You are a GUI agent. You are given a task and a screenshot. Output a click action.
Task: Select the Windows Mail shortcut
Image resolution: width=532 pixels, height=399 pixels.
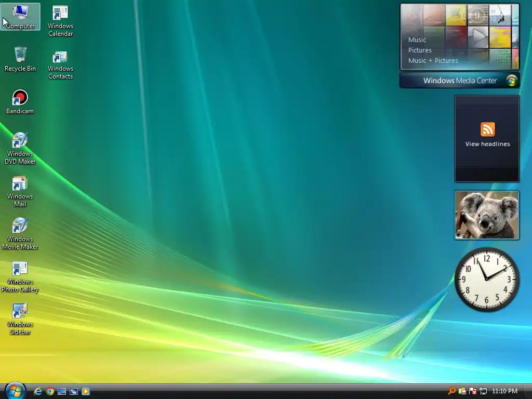coord(20,191)
